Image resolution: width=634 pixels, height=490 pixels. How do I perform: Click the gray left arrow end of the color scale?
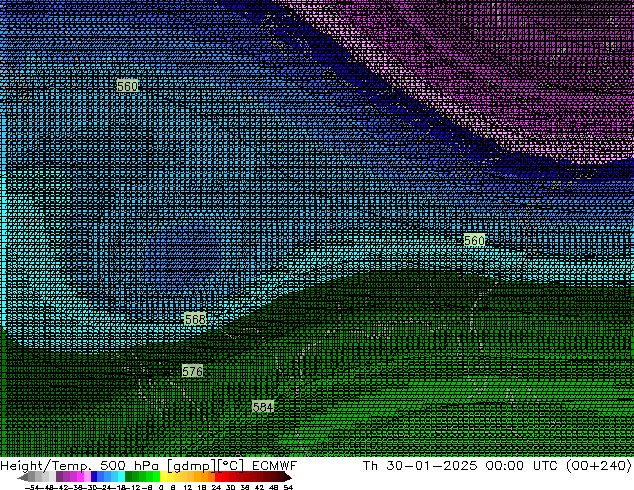tap(23, 477)
